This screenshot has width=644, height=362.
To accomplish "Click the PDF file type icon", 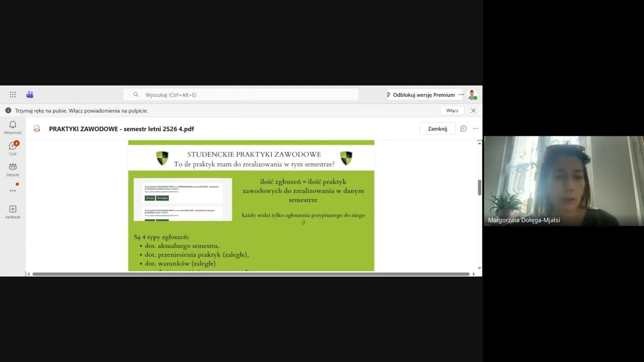I will [x=37, y=129].
